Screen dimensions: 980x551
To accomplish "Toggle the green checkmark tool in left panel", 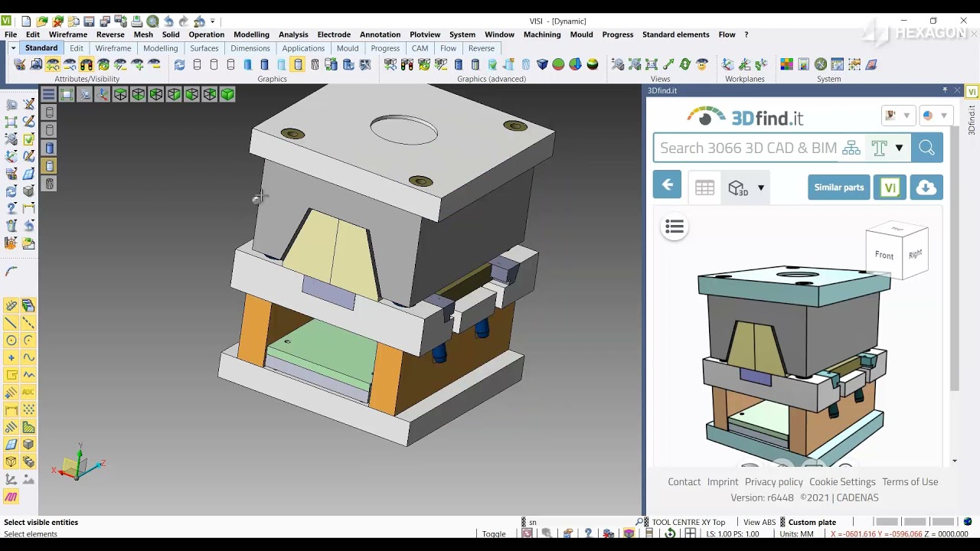I will point(28,139).
